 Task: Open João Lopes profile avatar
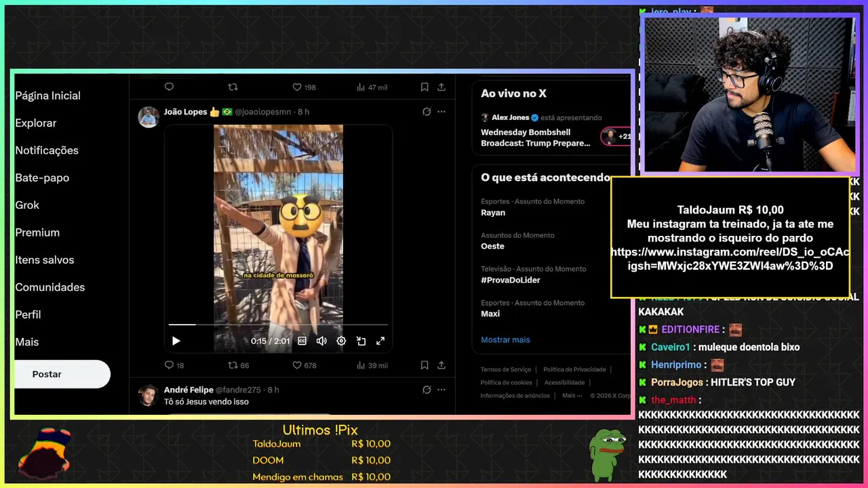tap(149, 117)
